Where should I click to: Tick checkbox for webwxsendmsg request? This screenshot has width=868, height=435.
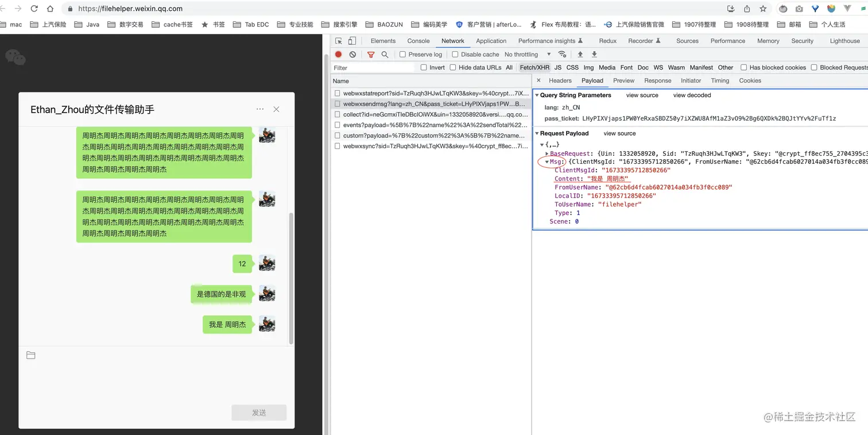(x=338, y=104)
